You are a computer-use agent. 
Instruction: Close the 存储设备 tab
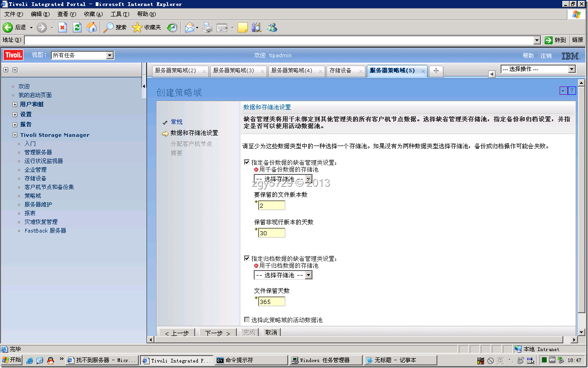coord(361,71)
